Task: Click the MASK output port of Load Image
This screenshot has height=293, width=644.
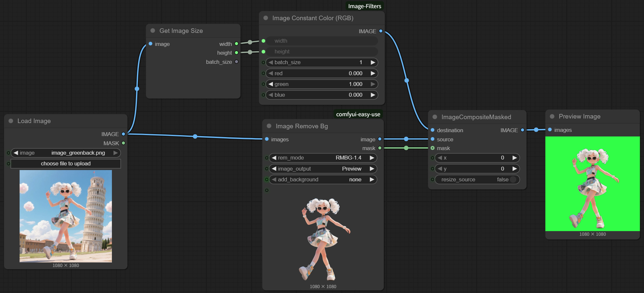Action: pyautogui.click(x=123, y=143)
